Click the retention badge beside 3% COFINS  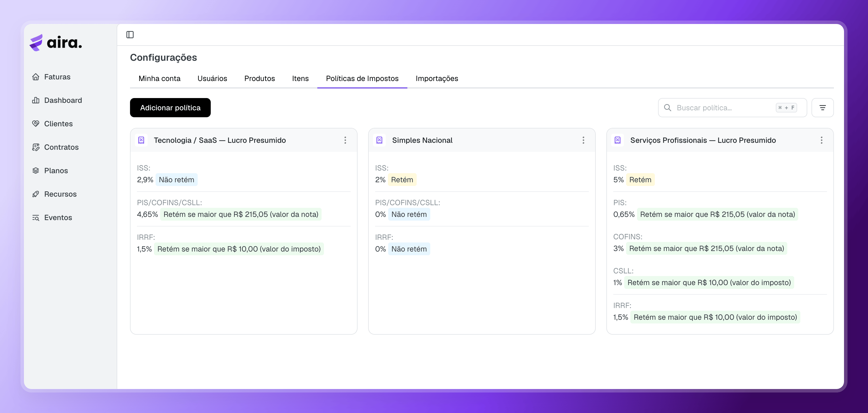tap(707, 249)
